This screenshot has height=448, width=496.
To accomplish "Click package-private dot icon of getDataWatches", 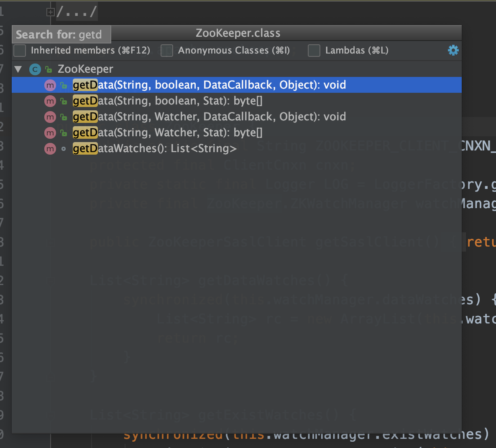I will point(64,149).
